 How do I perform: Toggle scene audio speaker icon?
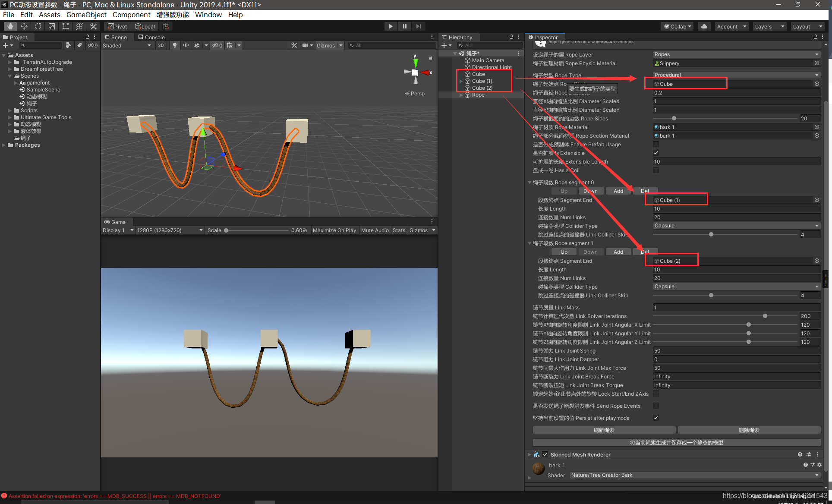coord(186,45)
